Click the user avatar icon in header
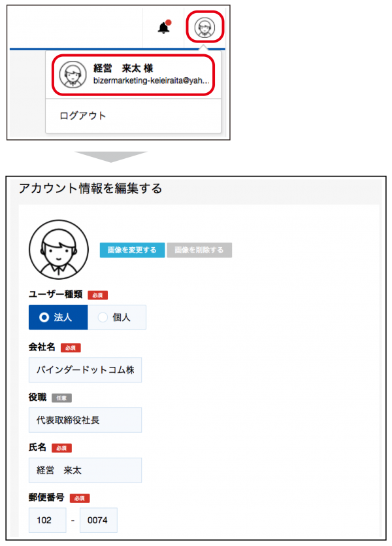This screenshot has height=546, width=392. 204,27
